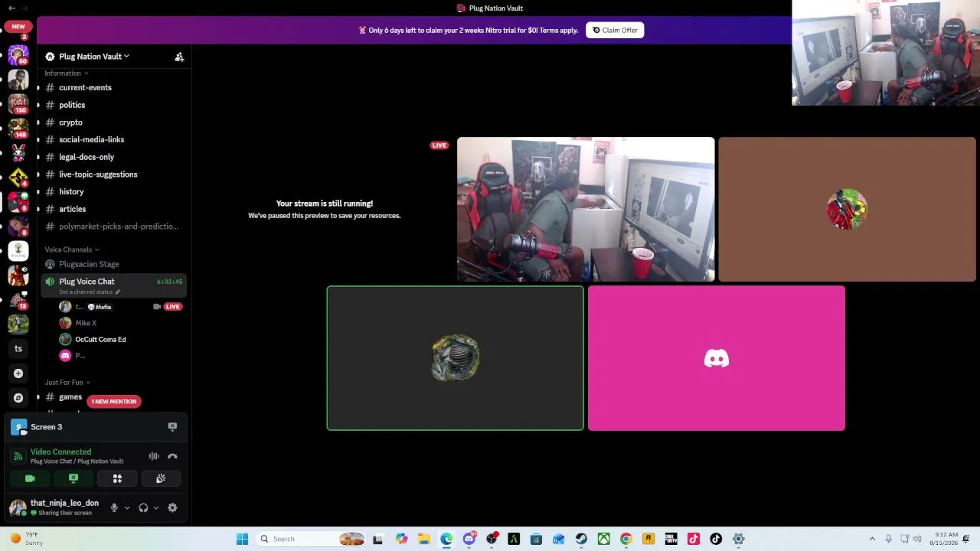The height and width of the screenshot is (551, 980).
Task: Open the history channel
Action: coord(112,191)
